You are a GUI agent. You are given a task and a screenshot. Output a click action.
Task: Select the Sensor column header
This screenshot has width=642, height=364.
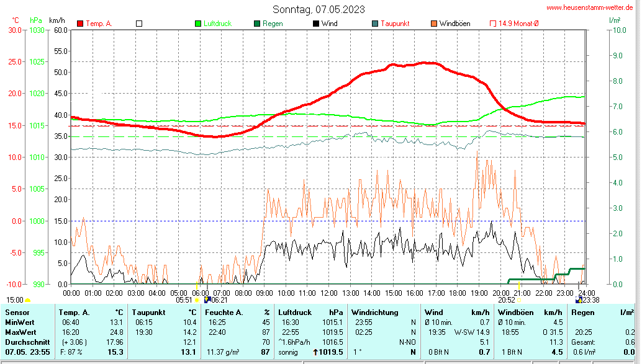(x=17, y=313)
